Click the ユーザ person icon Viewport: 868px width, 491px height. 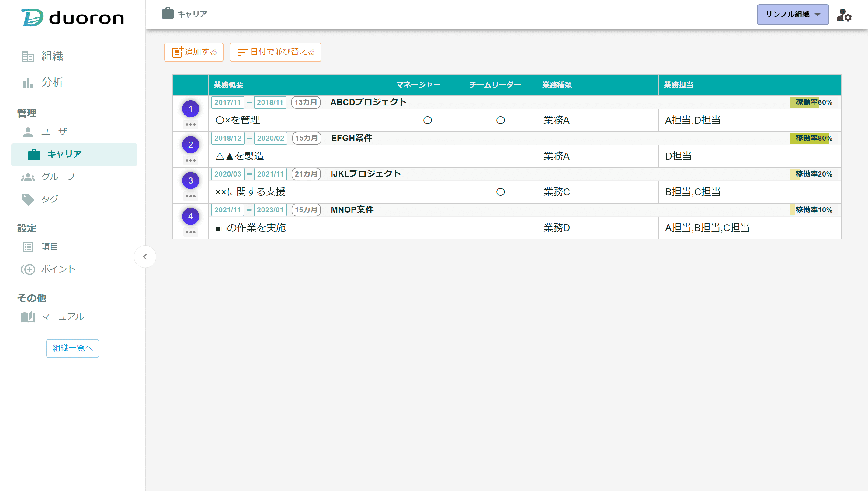(x=28, y=132)
